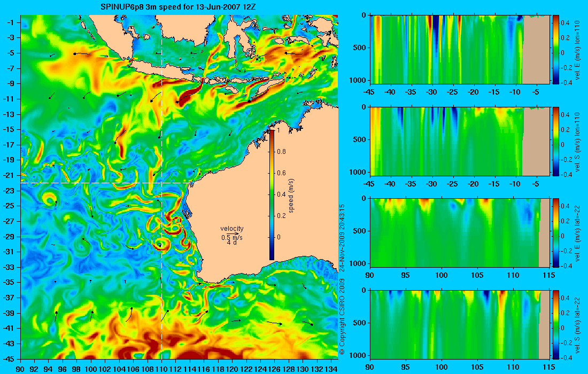The image size is (588, 374).
Task: Click the "500" depth tick of the top panel
Action: tap(360, 48)
